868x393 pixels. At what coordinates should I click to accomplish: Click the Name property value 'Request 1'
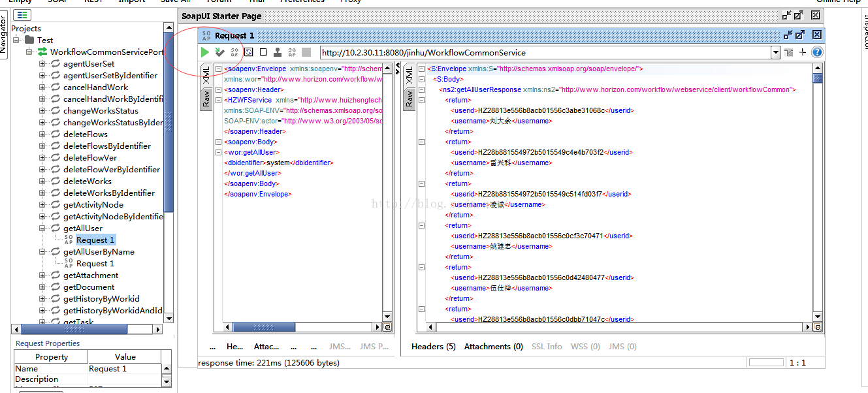(x=124, y=368)
